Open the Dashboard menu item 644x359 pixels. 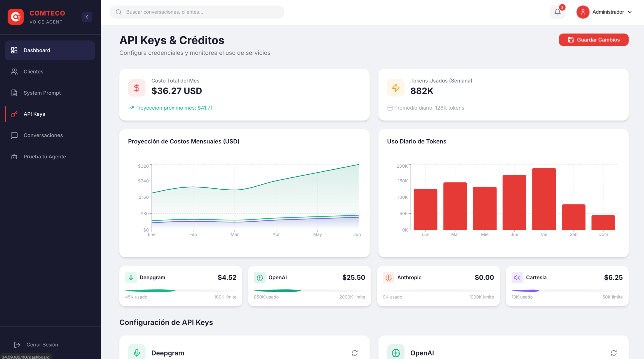(x=50, y=50)
